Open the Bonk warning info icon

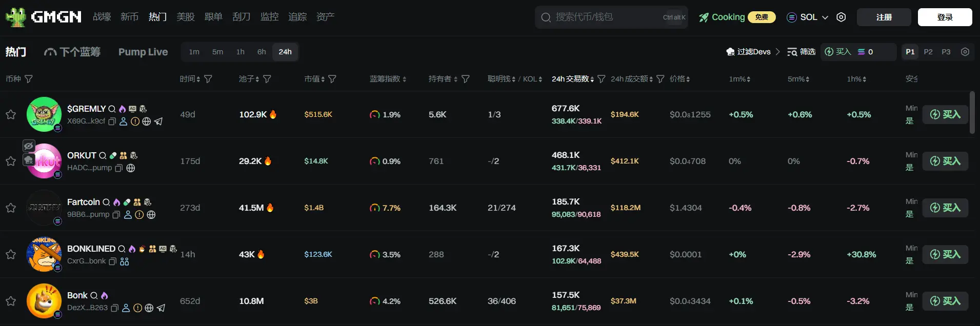137,308
